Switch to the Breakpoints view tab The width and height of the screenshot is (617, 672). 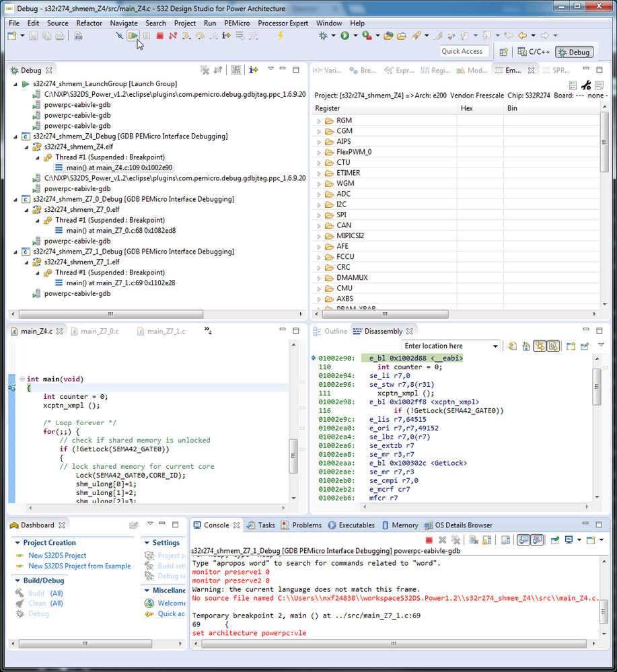pos(363,70)
